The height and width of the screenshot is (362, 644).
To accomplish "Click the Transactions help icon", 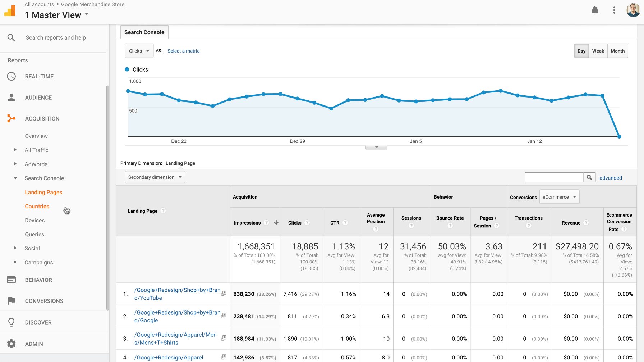I will (528, 226).
